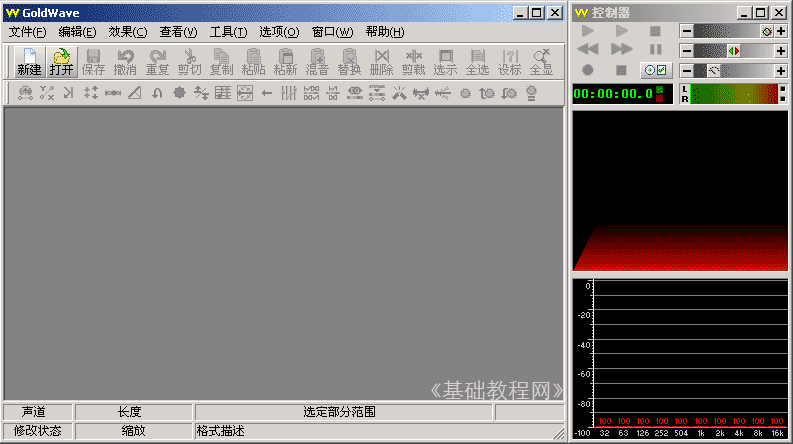Click the 删除 (Delete) toolbar icon
Screen dimensions: 793x444
(381, 62)
